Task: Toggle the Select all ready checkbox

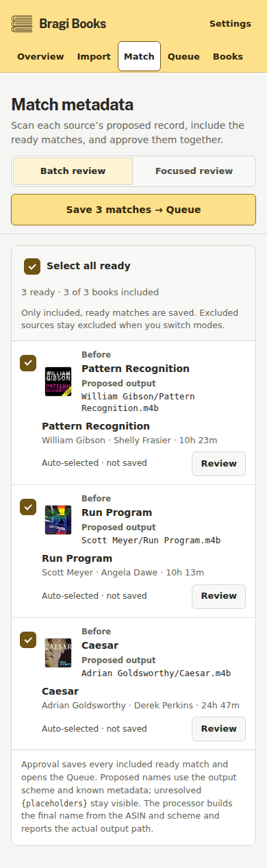Action: (31, 266)
